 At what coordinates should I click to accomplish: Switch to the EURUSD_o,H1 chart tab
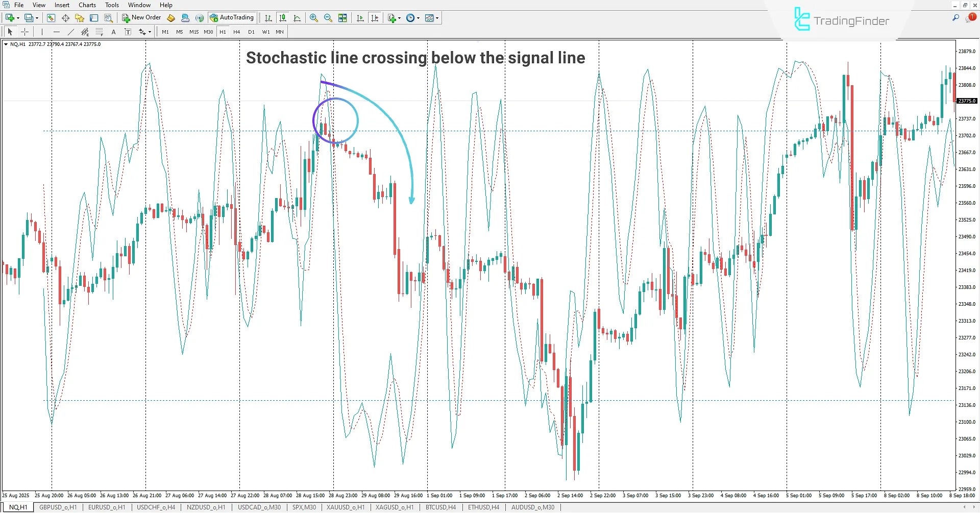click(x=107, y=507)
